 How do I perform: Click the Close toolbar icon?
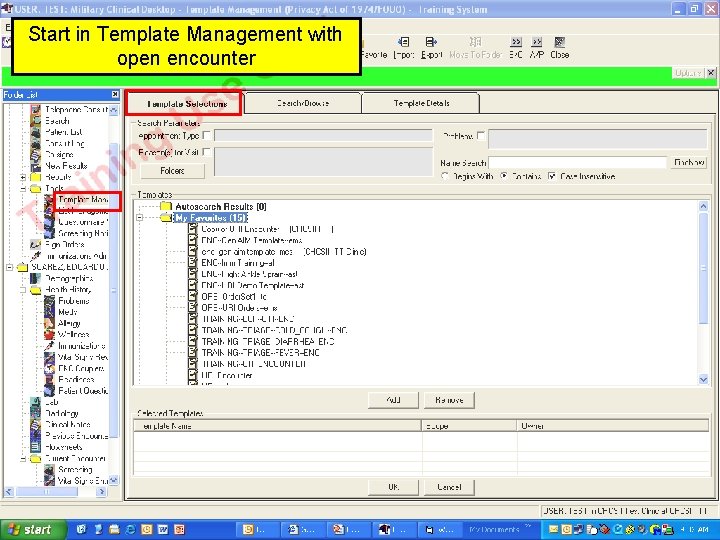[x=559, y=43]
